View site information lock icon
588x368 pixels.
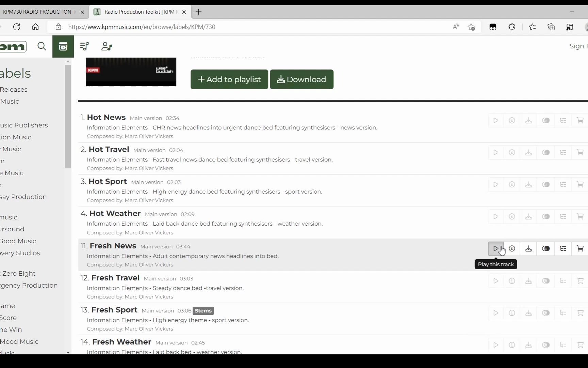tap(59, 27)
